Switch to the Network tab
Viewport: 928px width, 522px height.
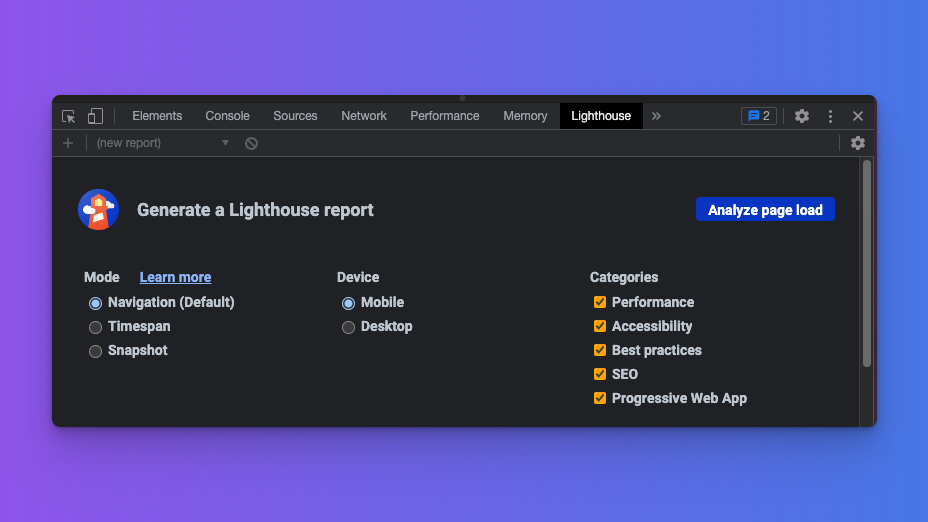coord(364,116)
